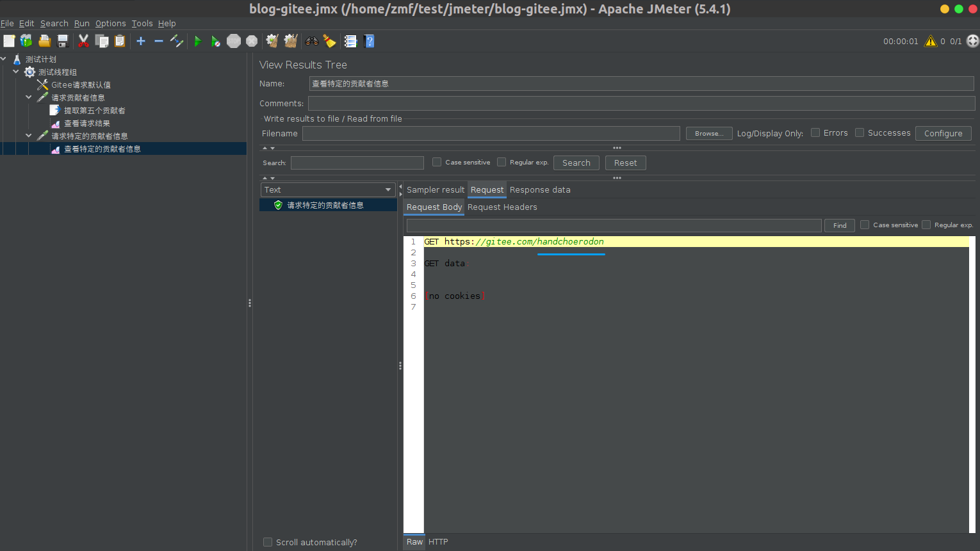The image size is (980, 551).
Task: Open the Search menu
Action: tap(54, 23)
